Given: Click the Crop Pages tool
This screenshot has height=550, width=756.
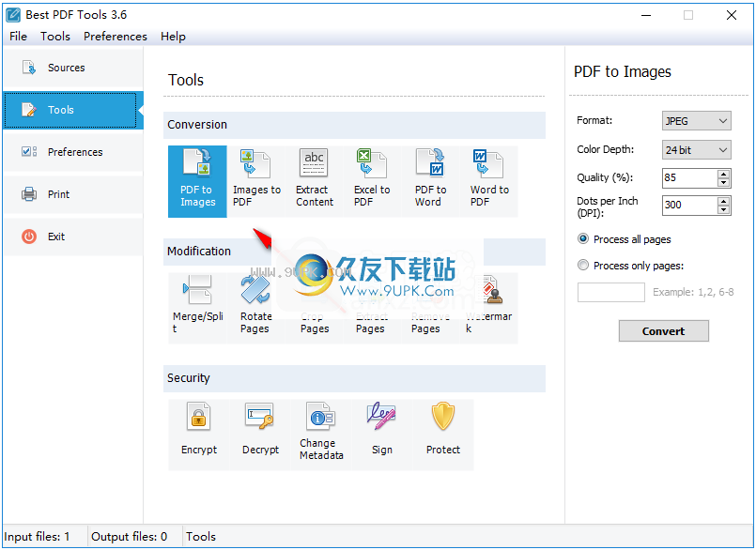Looking at the screenshot, I should coord(315,308).
